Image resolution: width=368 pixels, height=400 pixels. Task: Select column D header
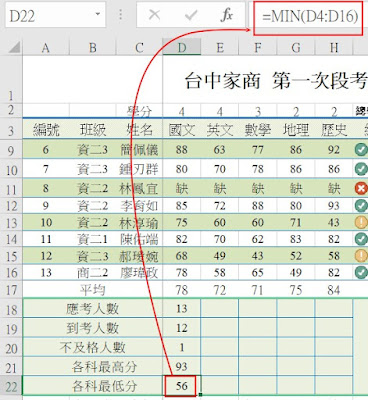click(182, 48)
